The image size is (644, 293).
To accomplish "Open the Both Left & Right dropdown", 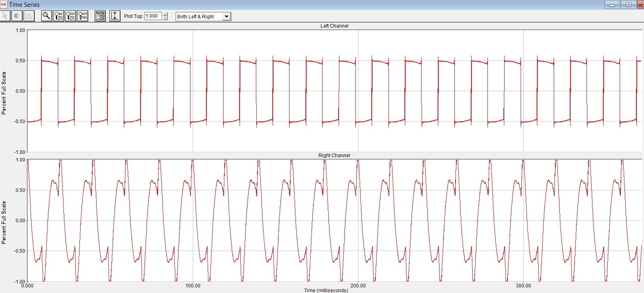I will (x=226, y=16).
